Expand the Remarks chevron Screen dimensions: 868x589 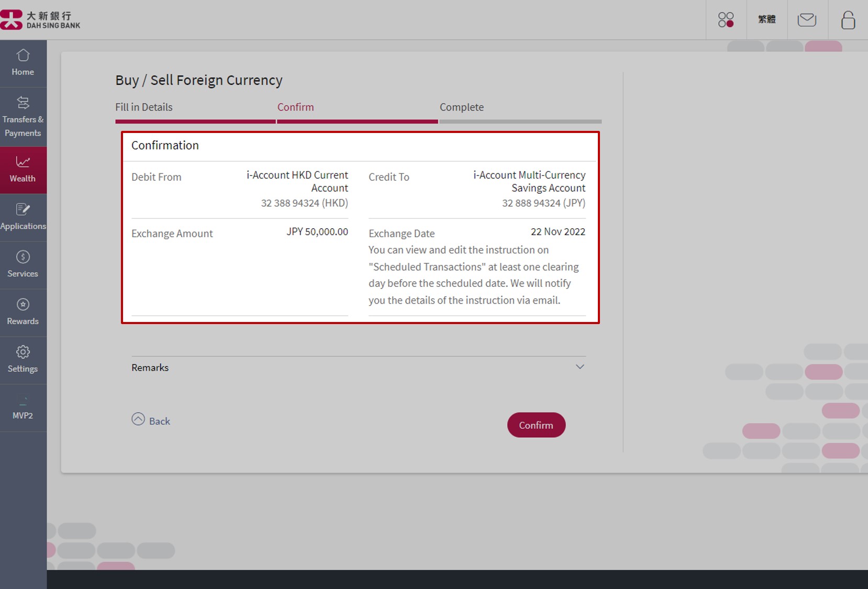[x=580, y=366]
